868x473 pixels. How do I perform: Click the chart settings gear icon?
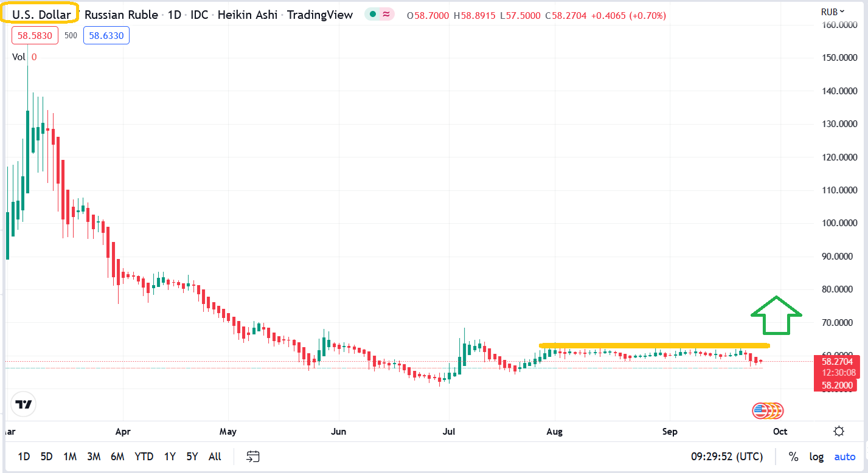(x=839, y=432)
